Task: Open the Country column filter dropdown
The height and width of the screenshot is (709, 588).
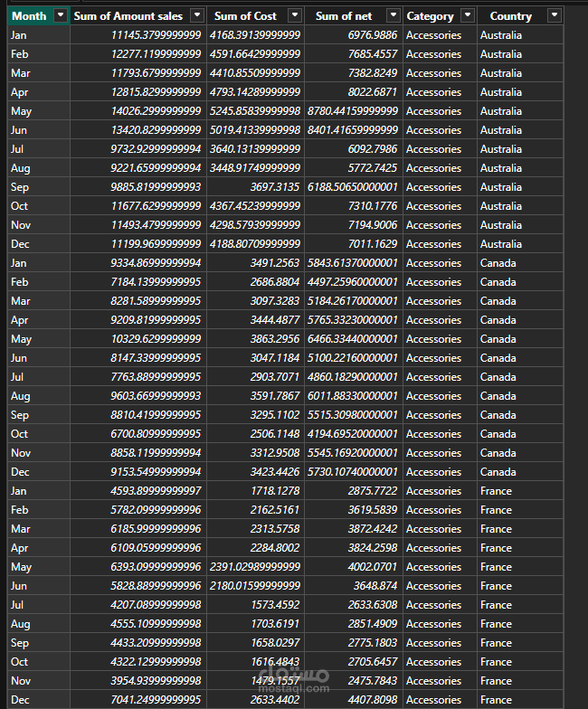Action: click(554, 16)
